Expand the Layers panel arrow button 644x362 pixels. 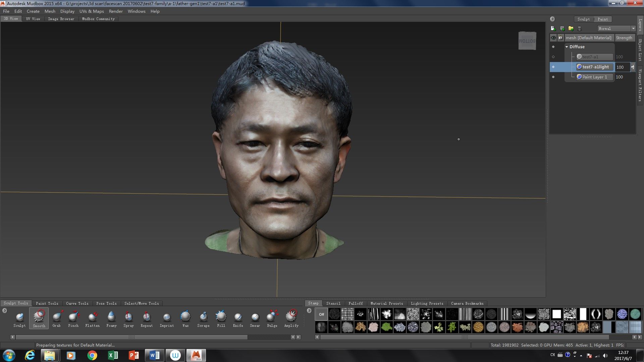click(552, 19)
